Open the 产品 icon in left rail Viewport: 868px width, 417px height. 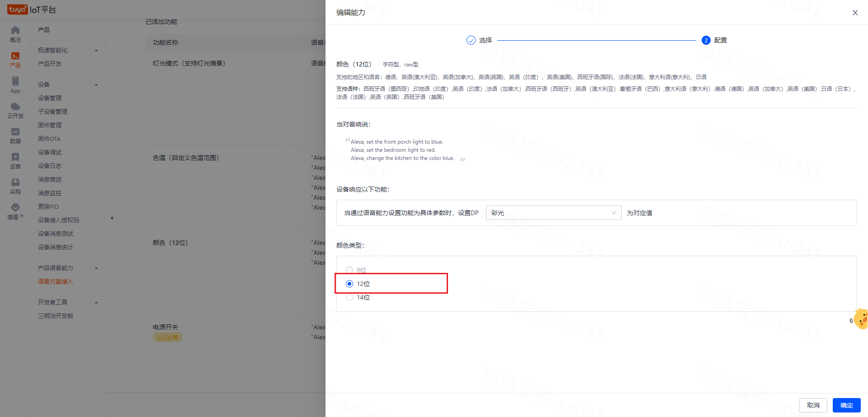point(15,56)
